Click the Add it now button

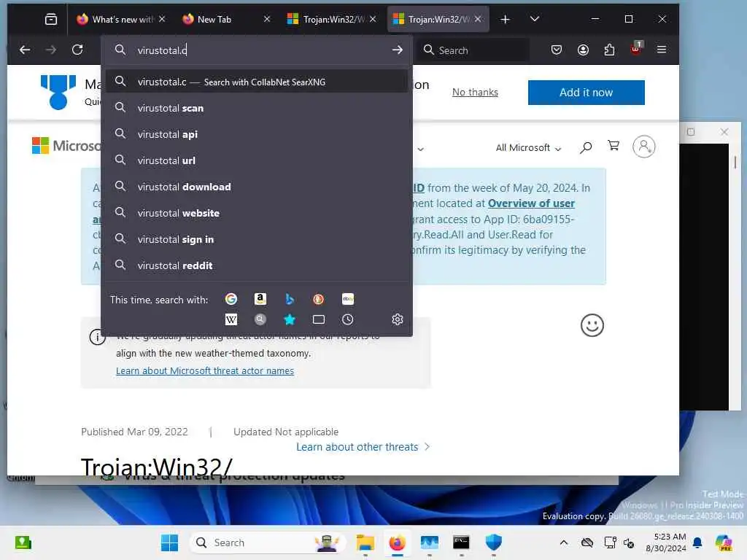[586, 93]
